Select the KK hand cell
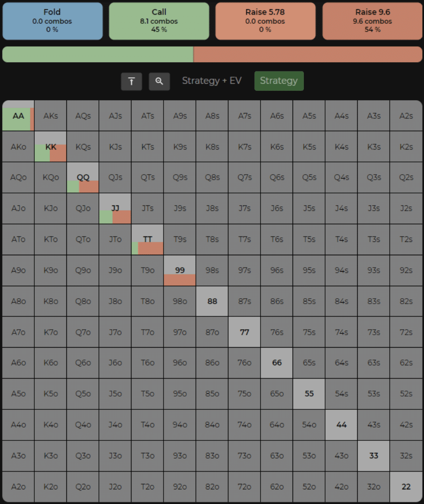424x504 pixels. pyautogui.click(x=50, y=146)
